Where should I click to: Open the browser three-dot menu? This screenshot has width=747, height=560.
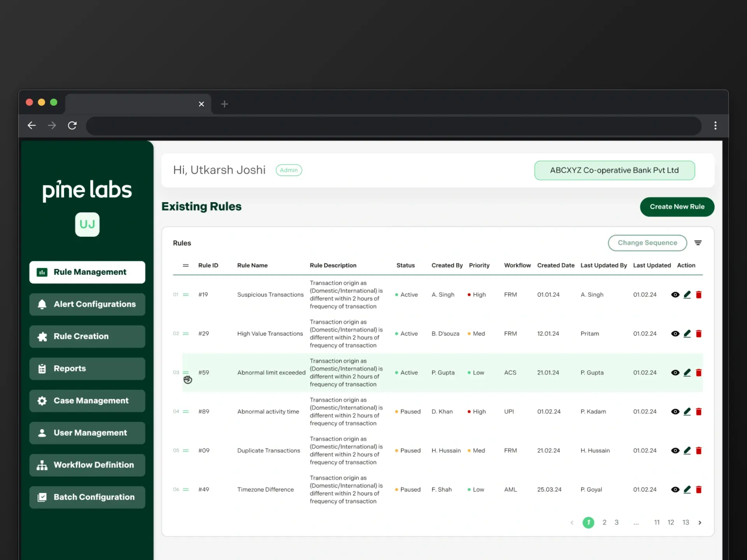tap(715, 125)
